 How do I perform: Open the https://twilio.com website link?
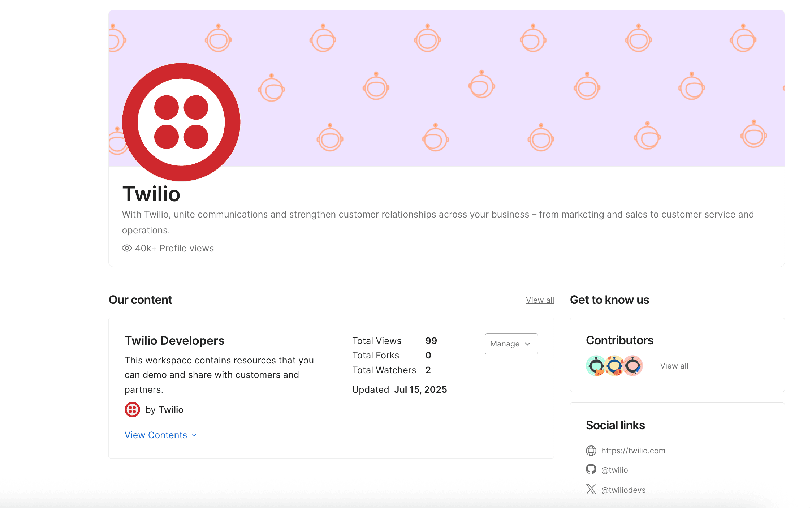click(633, 451)
